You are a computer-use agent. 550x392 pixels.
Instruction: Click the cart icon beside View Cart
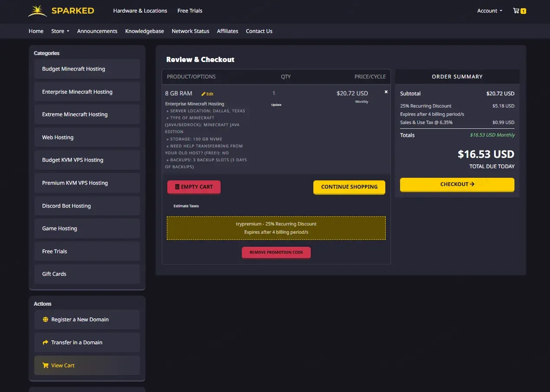[46, 365]
